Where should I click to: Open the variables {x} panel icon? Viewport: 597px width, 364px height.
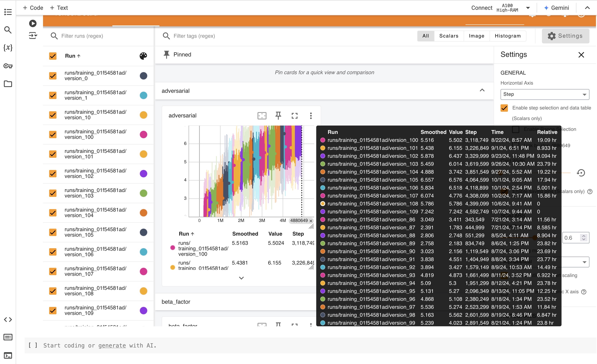8,47
